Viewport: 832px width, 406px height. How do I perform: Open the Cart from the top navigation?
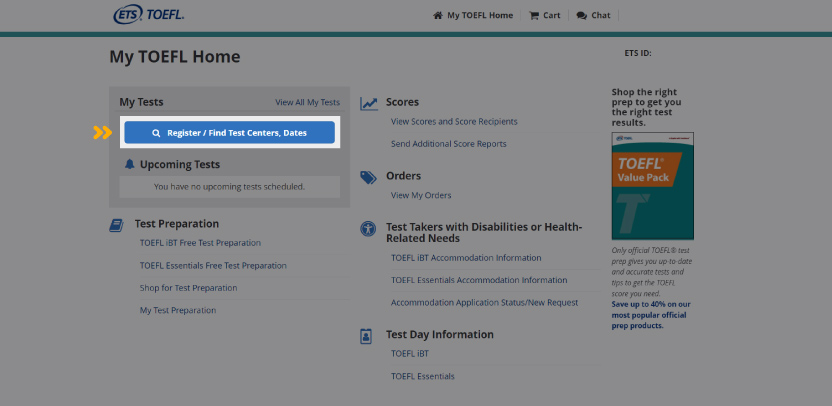pyautogui.click(x=552, y=15)
